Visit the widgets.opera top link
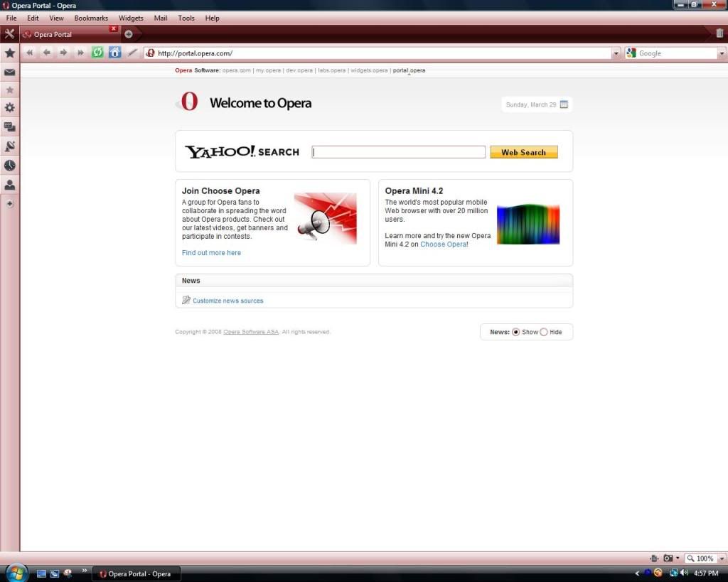This screenshot has height=582, width=728. click(x=369, y=70)
